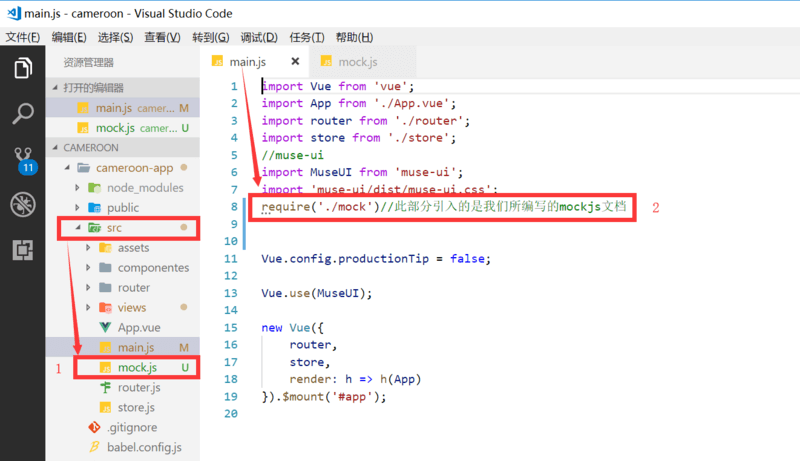Viewport: 800px width, 461px height.
Task: Open the 帮助(H) menu
Action: 355,37
